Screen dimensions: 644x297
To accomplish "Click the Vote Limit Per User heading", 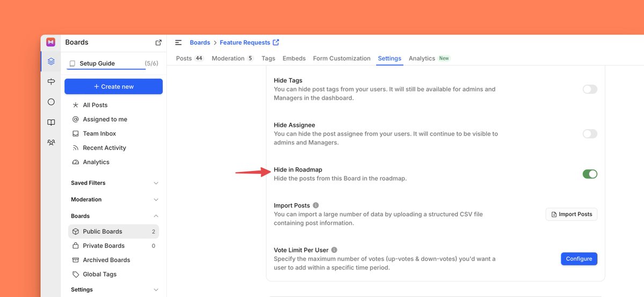I will 301,250.
